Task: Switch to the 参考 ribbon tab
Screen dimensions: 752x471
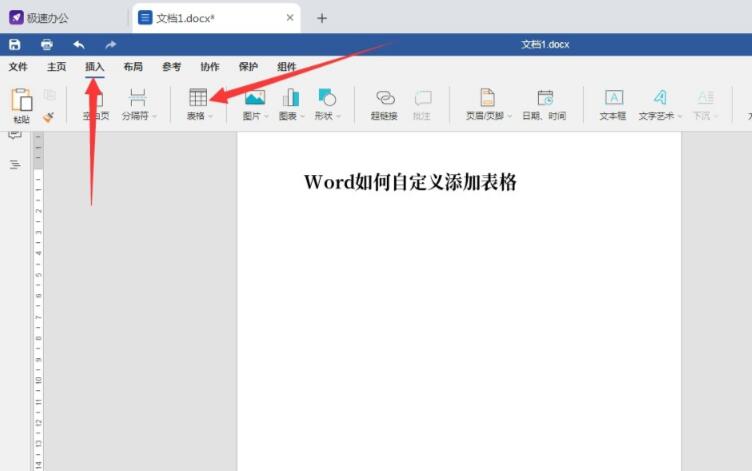Action: pos(171,67)
